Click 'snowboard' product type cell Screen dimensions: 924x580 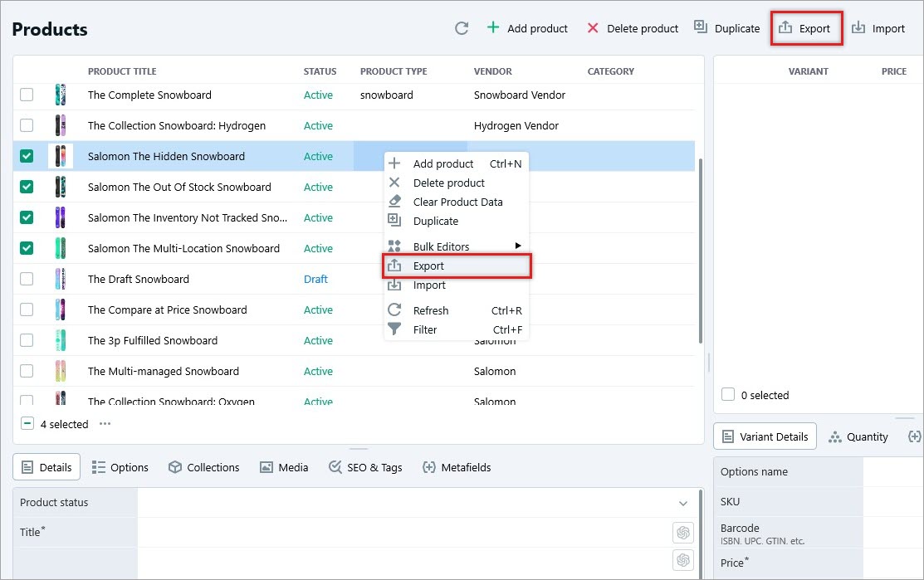tap(387, 95)
